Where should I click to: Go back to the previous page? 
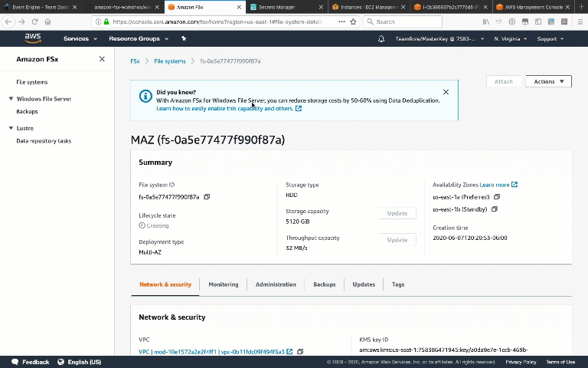8,21
